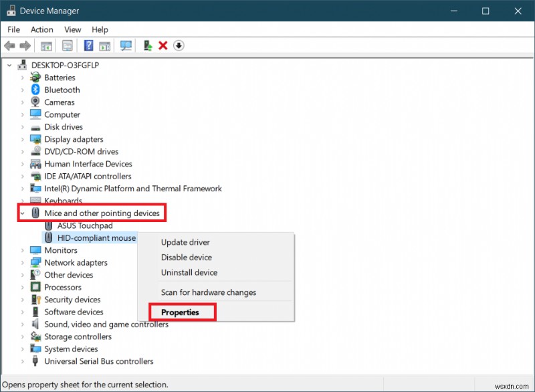Viewport: 535px width, 392px height.
Task: Click the update device driver toolbar icon
Action: click(x=148, y=45)
